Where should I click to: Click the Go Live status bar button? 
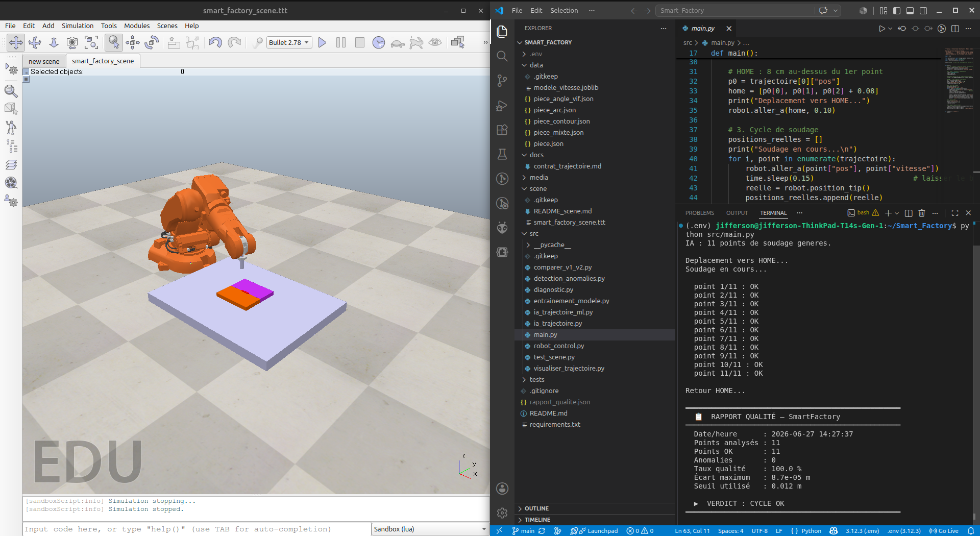944,531
